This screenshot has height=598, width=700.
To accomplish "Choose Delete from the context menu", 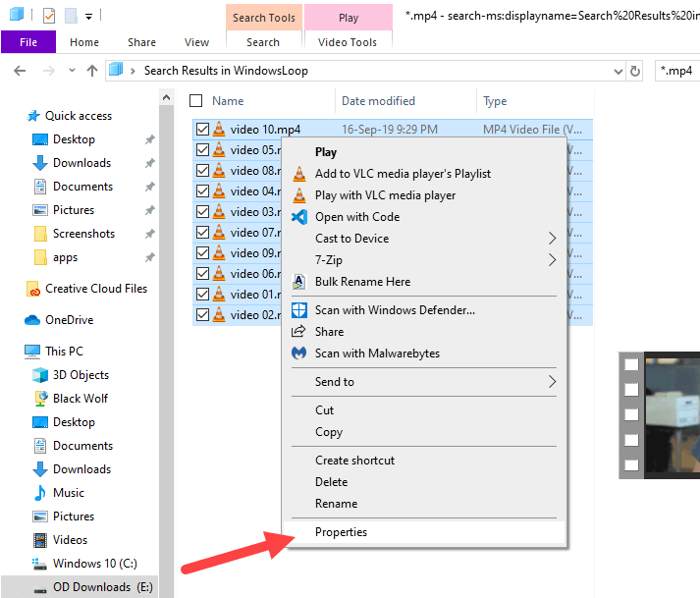I will coord(424,482).
